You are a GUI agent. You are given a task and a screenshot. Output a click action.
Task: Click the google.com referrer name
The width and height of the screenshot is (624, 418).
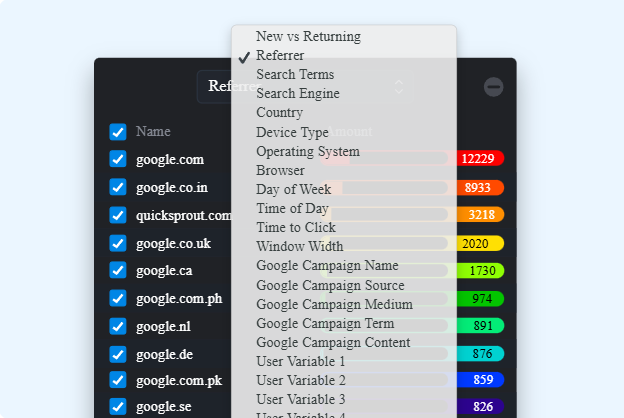click(170, 160)
